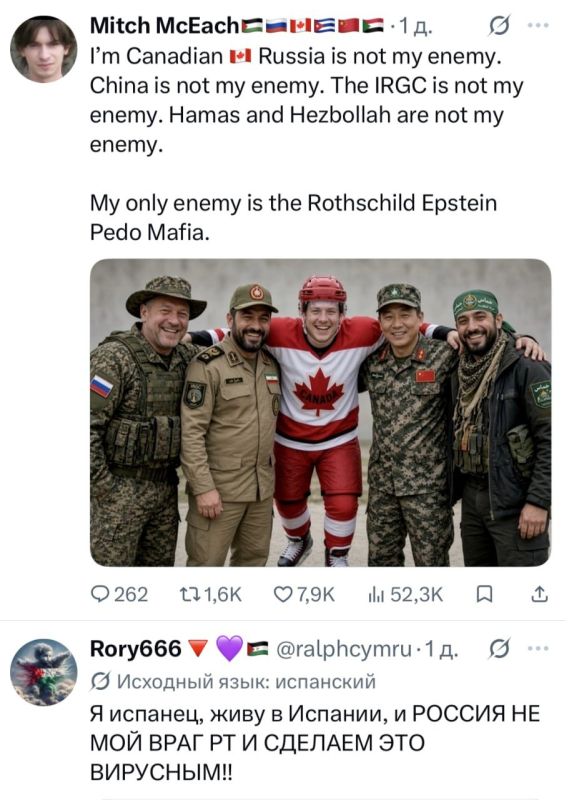This screenshot has width=569, height=800.
Task: Click the Grok icon on Rory666's reply
Action: pyautogui.click(x=499, y=649)
